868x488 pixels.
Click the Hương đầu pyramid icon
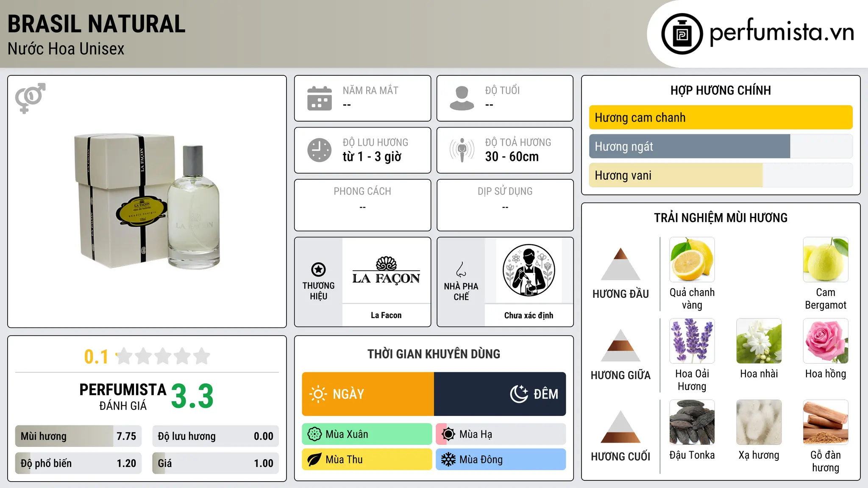620,264
